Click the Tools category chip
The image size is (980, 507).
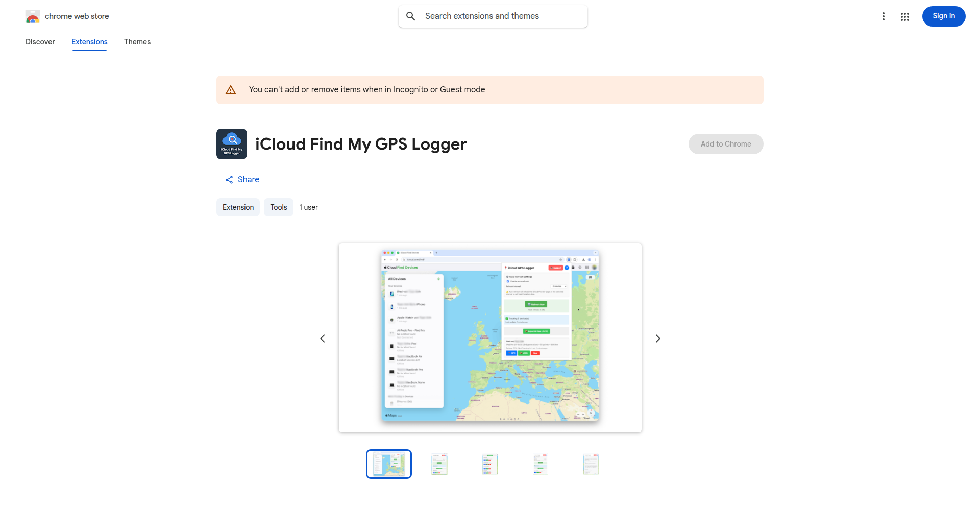click(x=278, y=207)
